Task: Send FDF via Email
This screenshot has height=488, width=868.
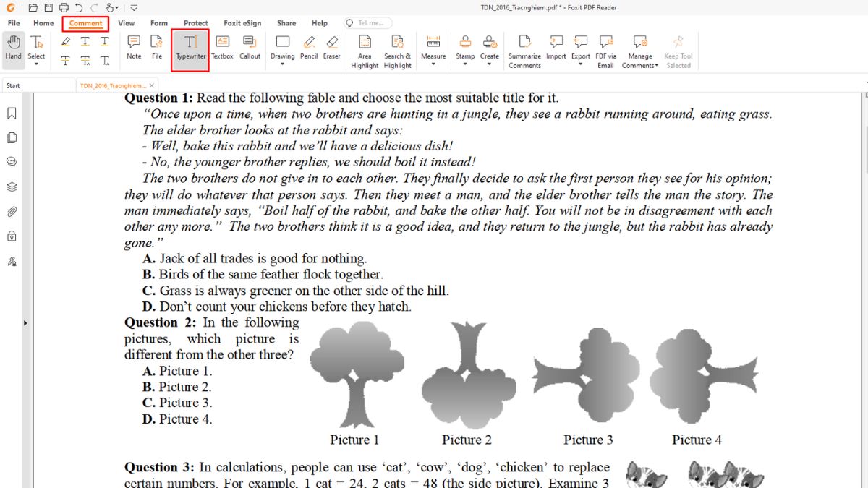Action: point(605,51)
